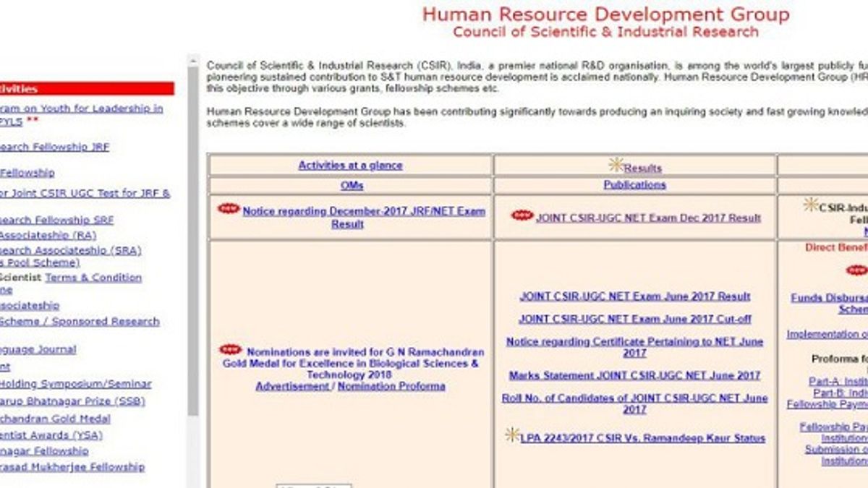Image resolution: width=868 pixels, height=488 pixels.
Task: Open LPA 2243/2017 CSIR Vs. Ramandeep Kaur Status
Action: pyautogui.click(x=642, y=438)
